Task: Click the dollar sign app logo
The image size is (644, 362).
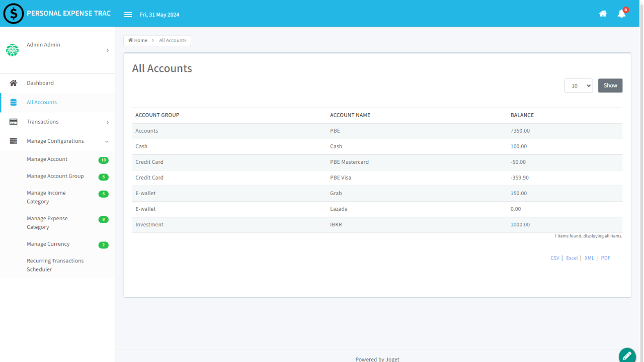Action: tap(14, 14)
